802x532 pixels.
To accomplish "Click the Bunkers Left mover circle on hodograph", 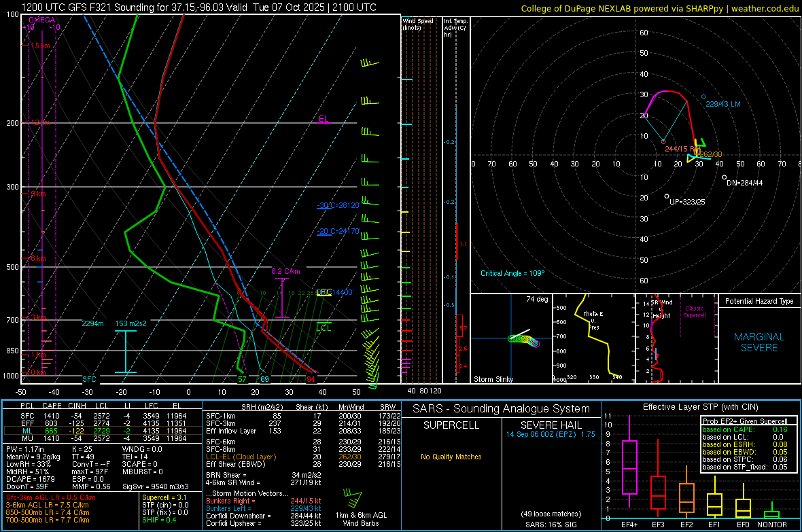I will [x=703, y=96].
